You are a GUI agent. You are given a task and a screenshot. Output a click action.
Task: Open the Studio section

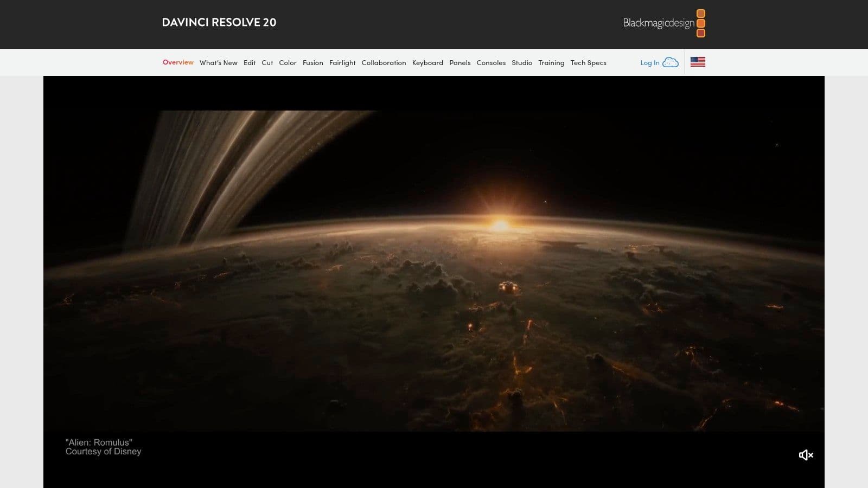click(x=522, y=62)
